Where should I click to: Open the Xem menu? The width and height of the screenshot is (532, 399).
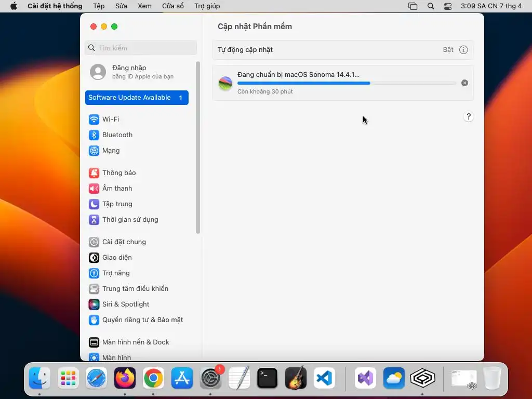tap(144, 6)
